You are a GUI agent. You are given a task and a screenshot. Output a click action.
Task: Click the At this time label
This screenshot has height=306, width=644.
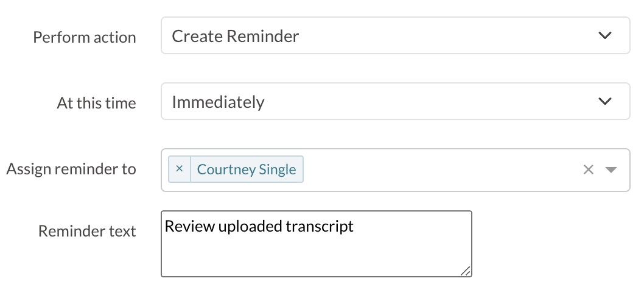[96, 103]
